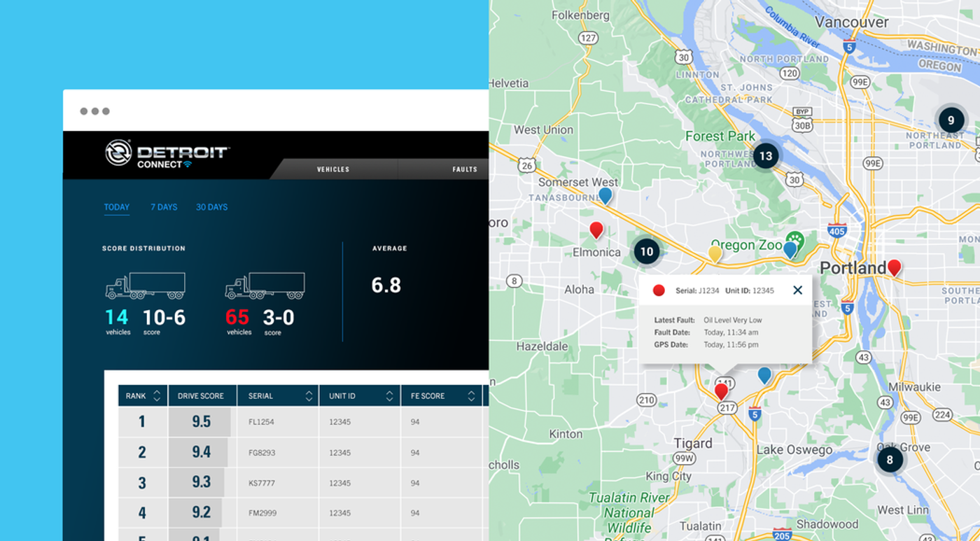Click serial number FL1254
Viewport: 980px width, 541px height.
coord(261,423)
